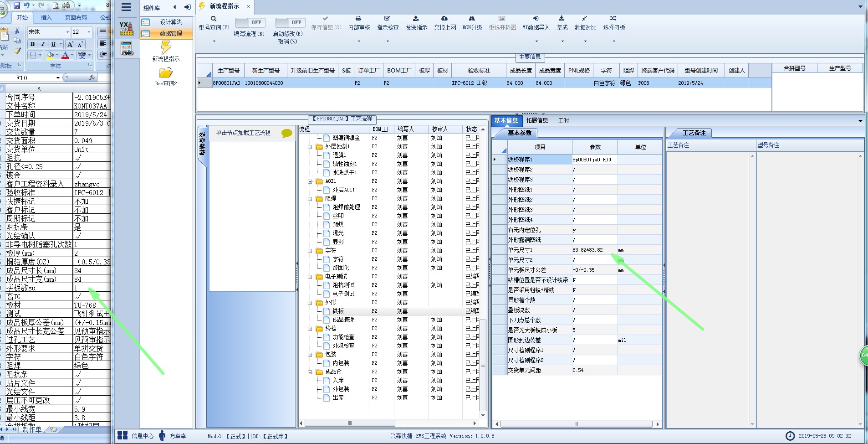This screenshot has height=444, width=868.
Task: Select the 数据管理 category in the component library
Action: 167,33
